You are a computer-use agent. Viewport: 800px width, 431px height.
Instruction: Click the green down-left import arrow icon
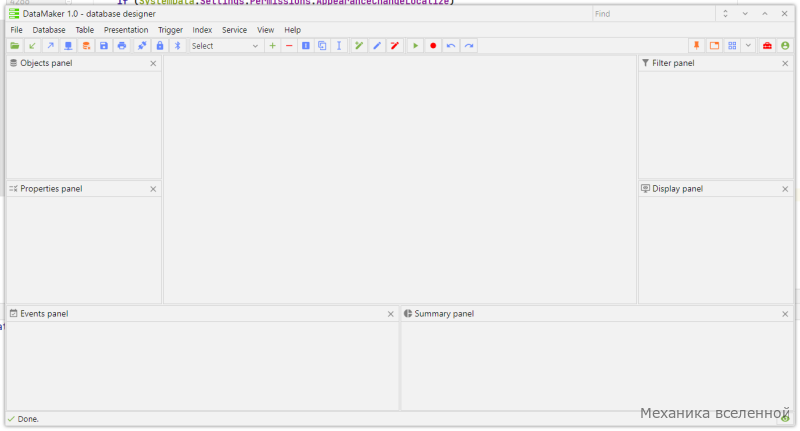(x=32, y=46)
